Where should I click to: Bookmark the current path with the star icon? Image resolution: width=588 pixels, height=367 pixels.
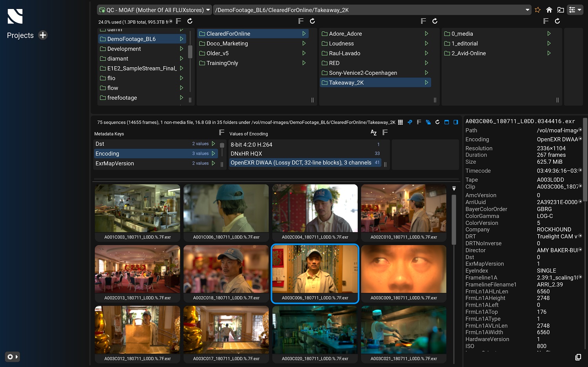tap(538, 10)
